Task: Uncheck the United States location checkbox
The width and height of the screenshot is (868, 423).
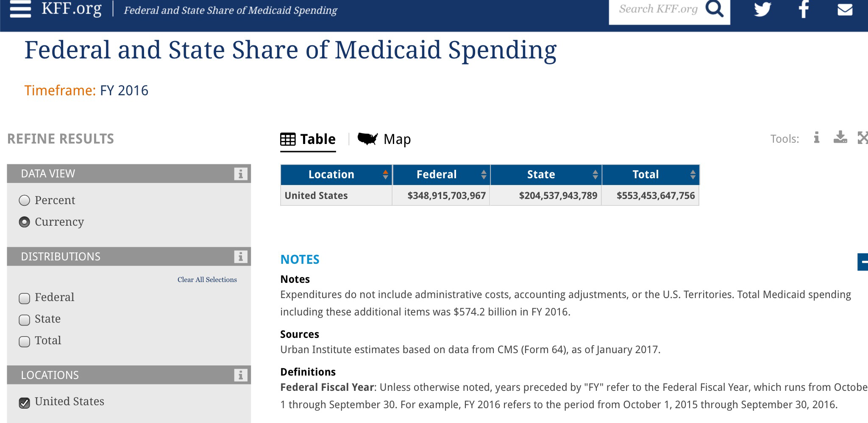Action: 25,402
